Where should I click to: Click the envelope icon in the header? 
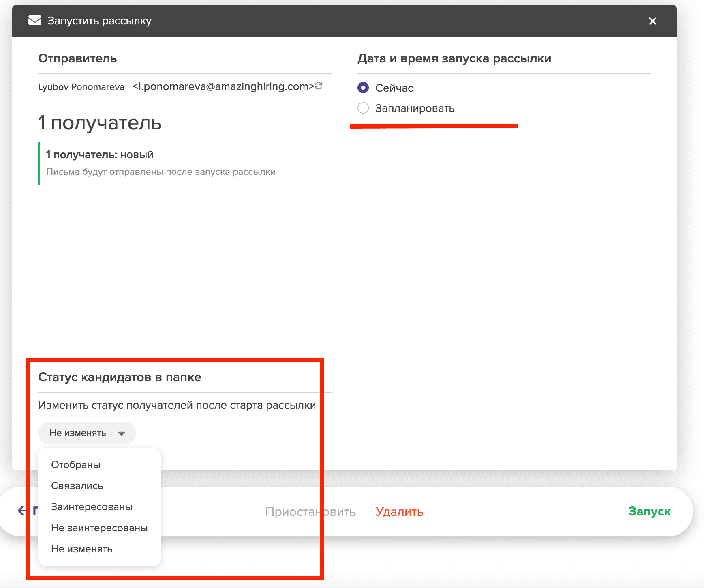35,21
